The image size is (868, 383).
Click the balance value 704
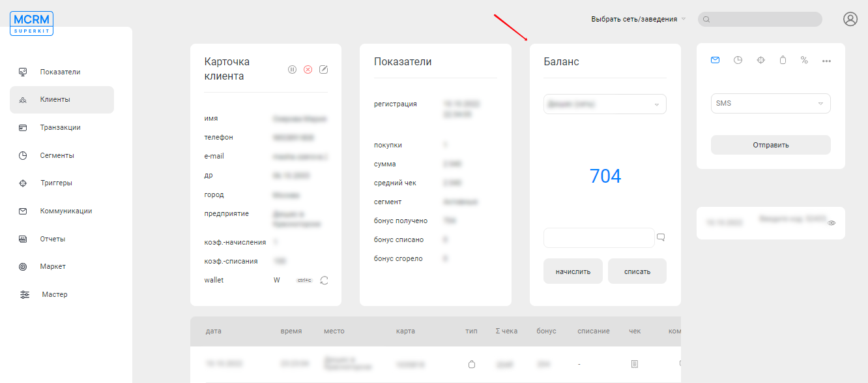605,176
